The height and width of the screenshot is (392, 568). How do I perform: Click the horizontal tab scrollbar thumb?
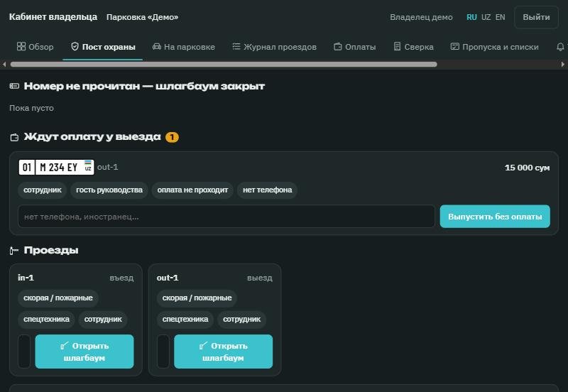coord(224,64)
